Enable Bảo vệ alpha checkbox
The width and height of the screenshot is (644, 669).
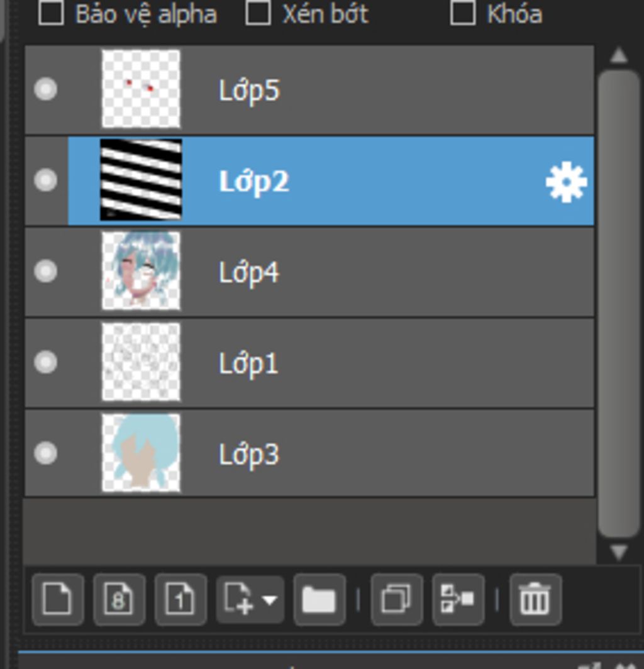pos(51,14)
